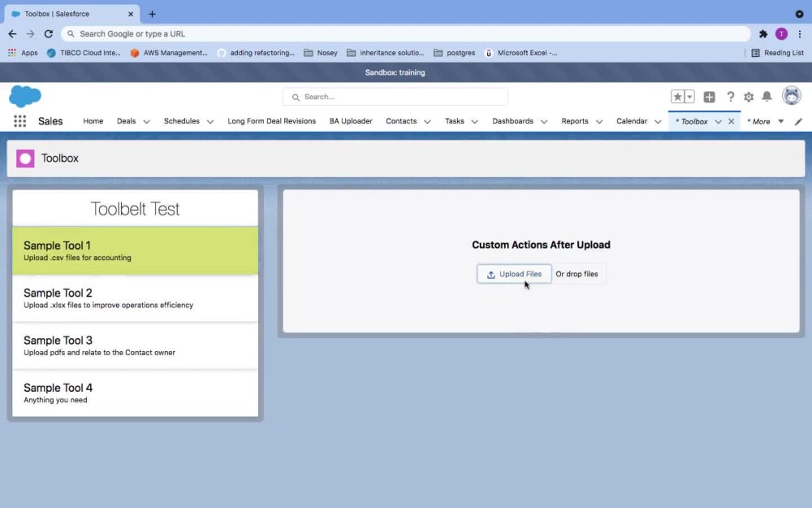Open the Apps bookmarks shortcut
This screenshot has height=508, width=812.
[23, 53]
